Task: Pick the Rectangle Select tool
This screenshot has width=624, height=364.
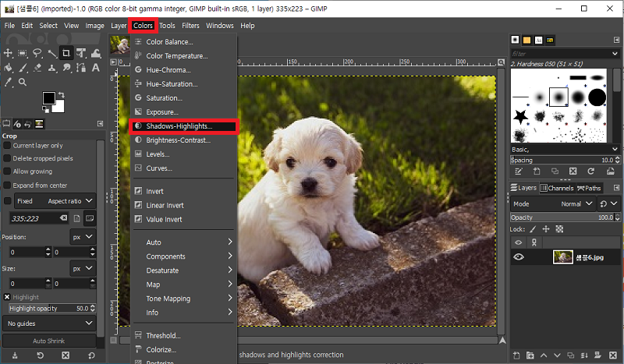Action: click(23, 53)
